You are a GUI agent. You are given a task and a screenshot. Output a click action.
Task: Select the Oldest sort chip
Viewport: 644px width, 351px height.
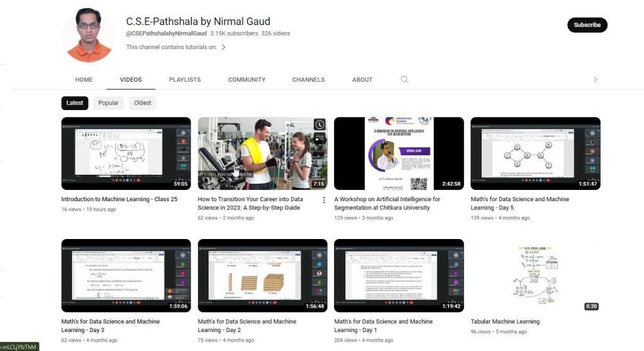coord(143,103)
